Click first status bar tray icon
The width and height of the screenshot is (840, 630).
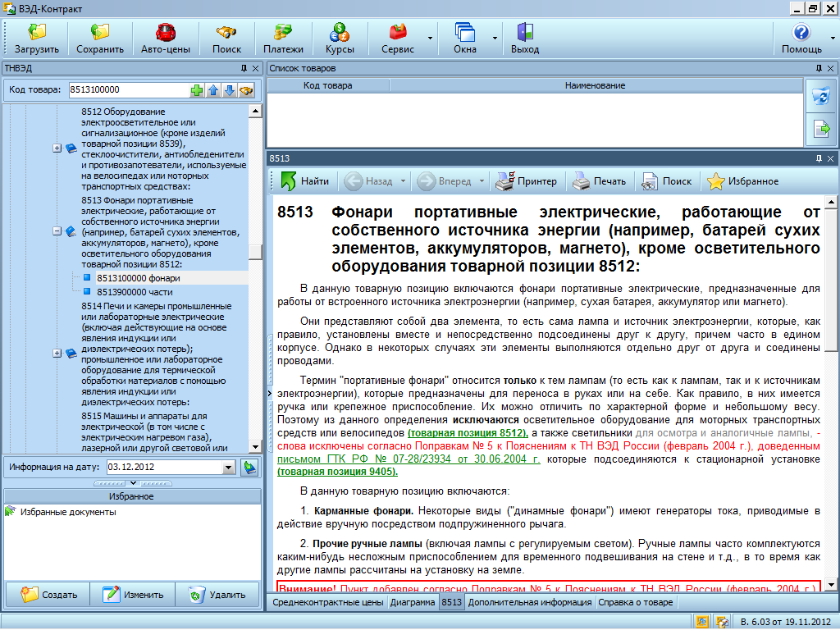pos(702,622)
